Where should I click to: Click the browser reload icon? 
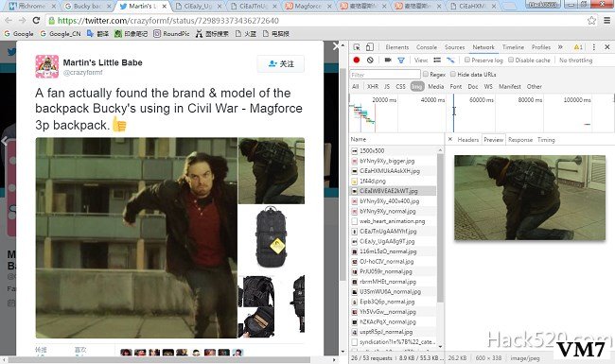[36, 21]
